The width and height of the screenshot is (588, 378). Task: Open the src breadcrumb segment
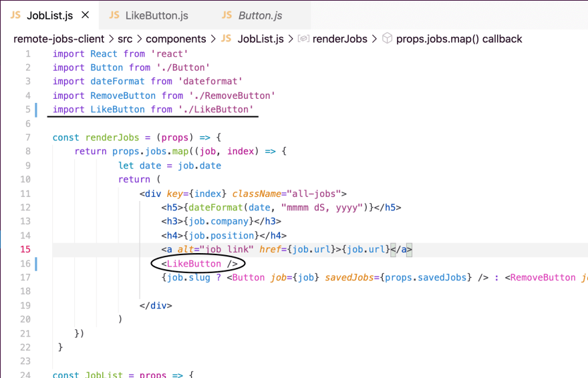coord(125,39)
